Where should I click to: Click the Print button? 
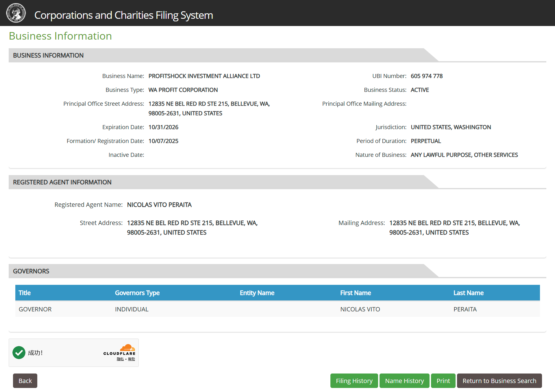click(x=443, y=381)
